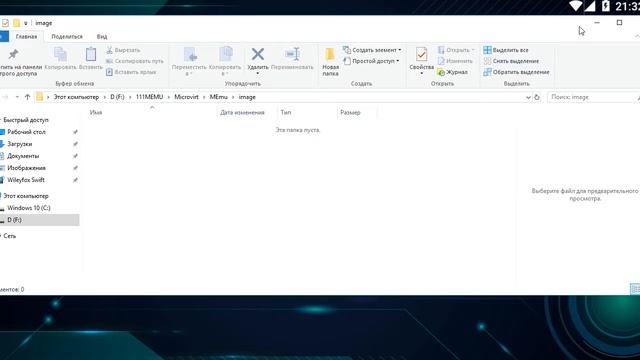Select Сеть in navigation pane
The width and height of the screenshot is (640, 360).
tap(10, 236)
